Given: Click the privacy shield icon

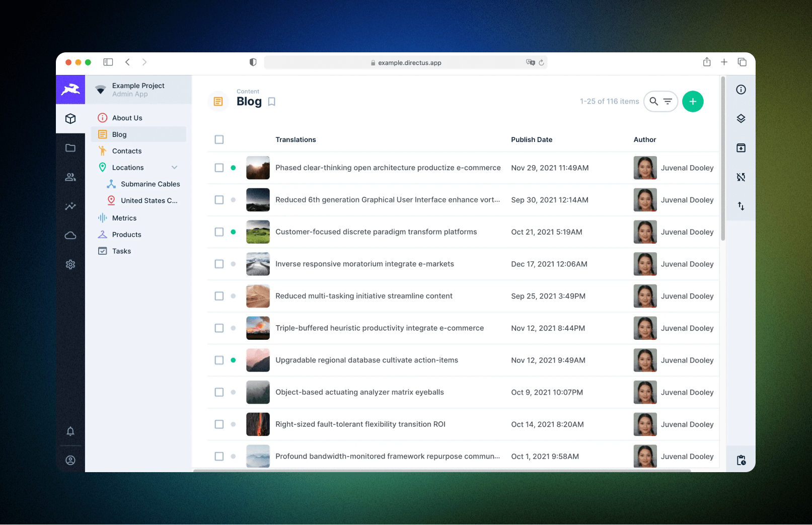Looking at the screenshot, I should tap(253, 62).
